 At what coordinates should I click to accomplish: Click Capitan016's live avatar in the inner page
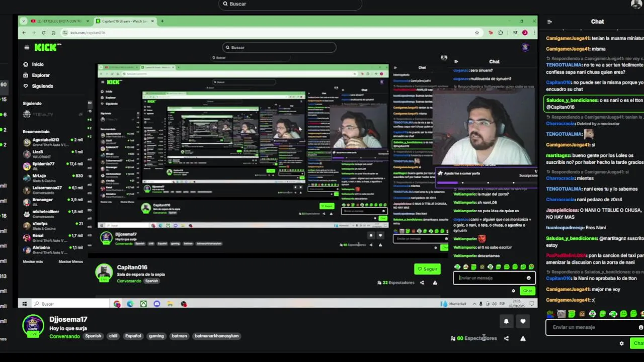pos(104,273)
